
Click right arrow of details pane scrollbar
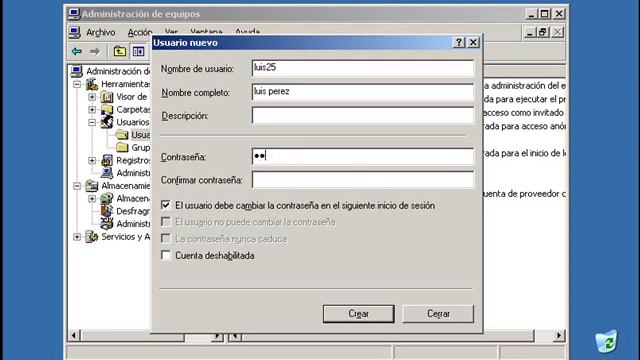coord(558,336)
